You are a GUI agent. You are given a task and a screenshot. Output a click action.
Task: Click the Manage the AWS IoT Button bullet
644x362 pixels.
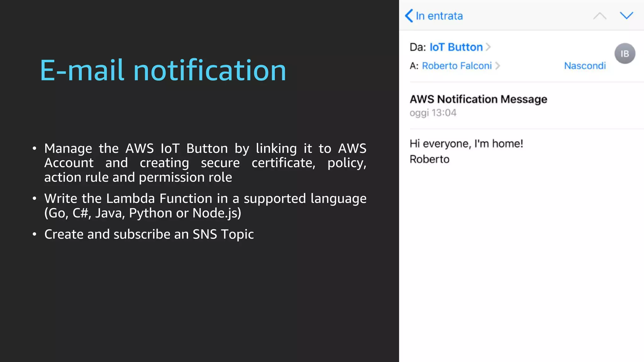[x=205, y=163]
